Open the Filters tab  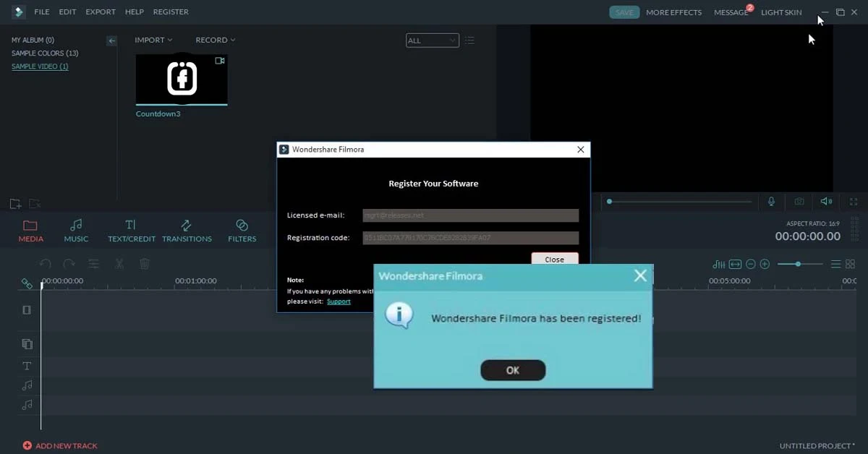coord(242,231)
